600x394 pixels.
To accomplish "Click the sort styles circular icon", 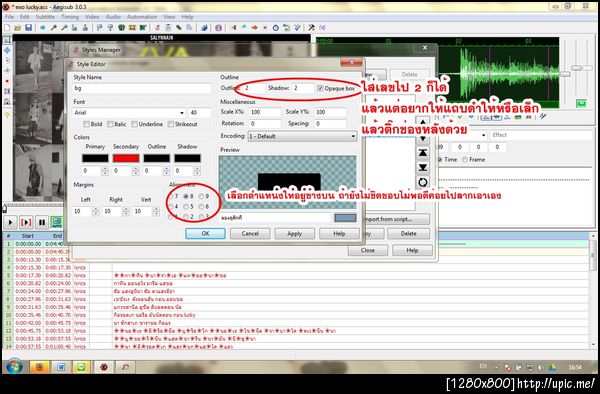I will pyautogui.click(x=422, y=182).
